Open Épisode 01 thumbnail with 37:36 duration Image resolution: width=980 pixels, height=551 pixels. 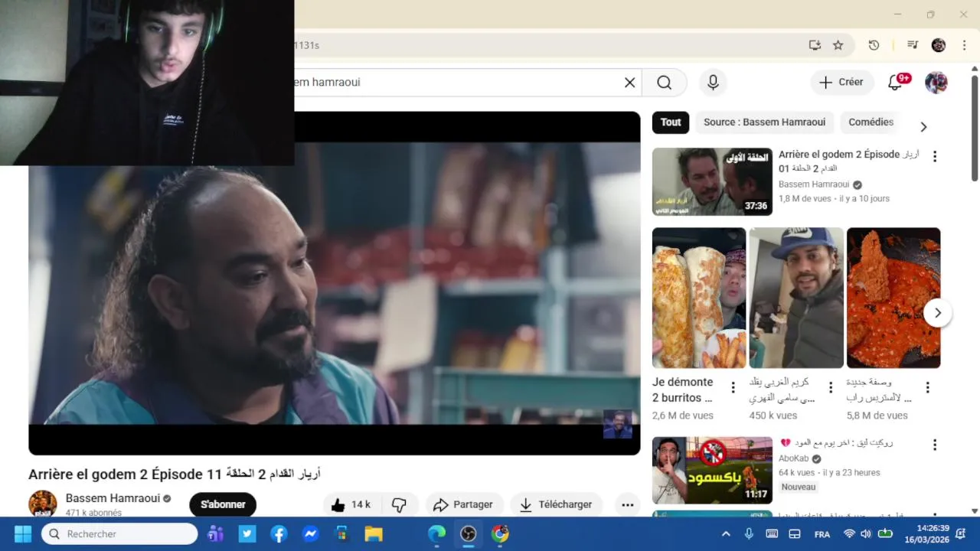[712, 182]
